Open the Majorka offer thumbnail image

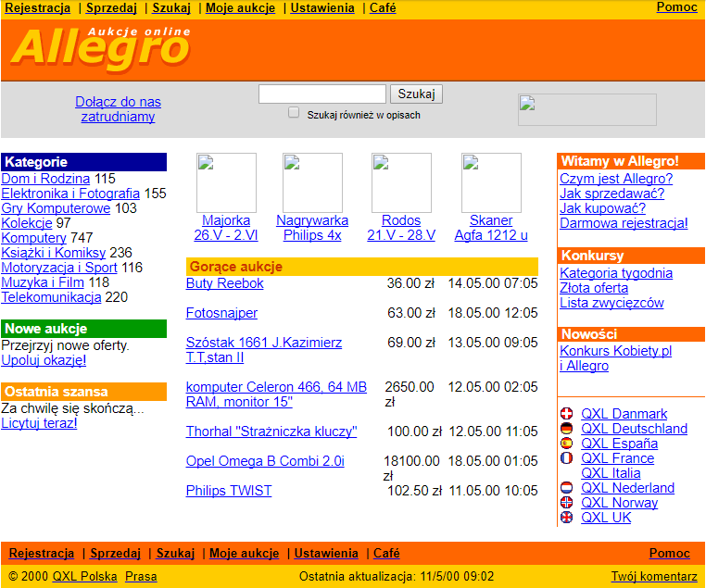coord(226,182)
